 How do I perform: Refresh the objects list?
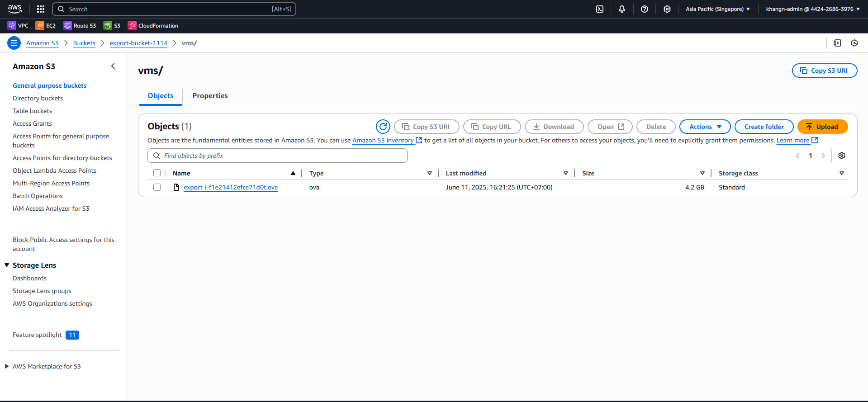coord(383,127)
